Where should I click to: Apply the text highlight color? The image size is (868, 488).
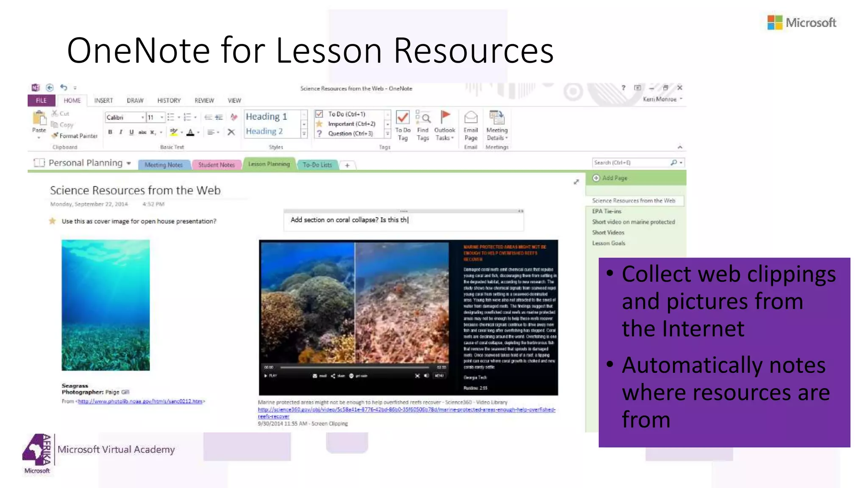pos(174,132)
